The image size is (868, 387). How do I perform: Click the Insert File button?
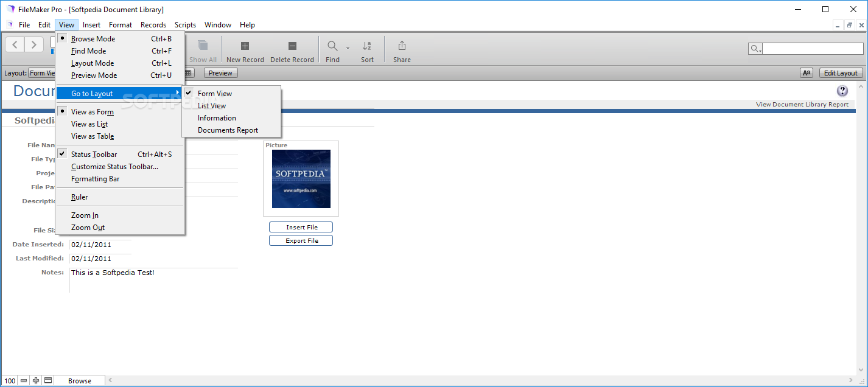point(301,227)
